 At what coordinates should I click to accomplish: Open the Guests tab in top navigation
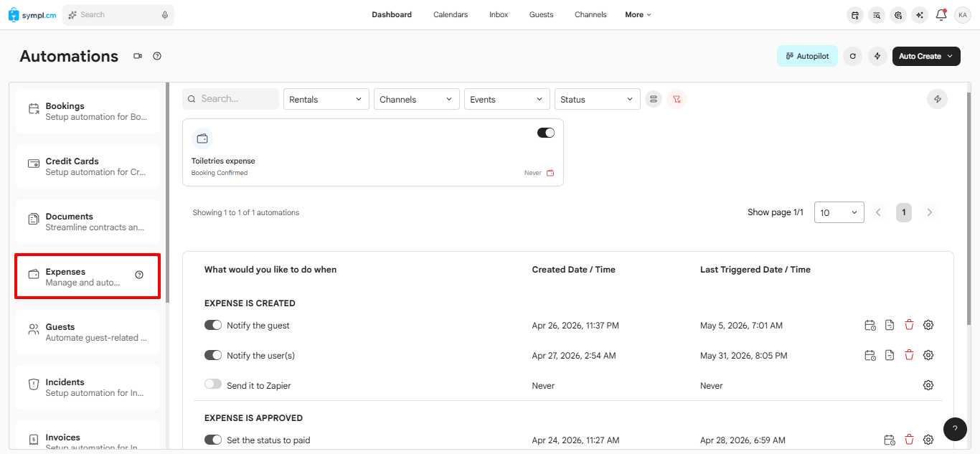coord(542,14)
